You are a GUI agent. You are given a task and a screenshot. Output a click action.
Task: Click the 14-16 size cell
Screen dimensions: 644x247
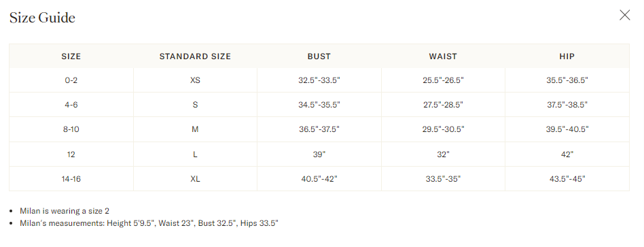click(x=71, y=179)
